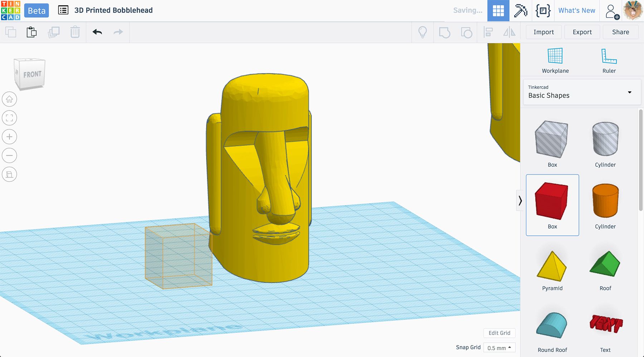Open the Align tool
644x357 pixels.
click(489, 32)
